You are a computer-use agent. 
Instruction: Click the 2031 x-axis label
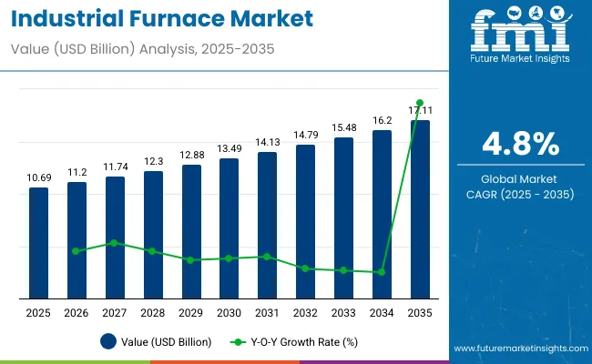pyautogui.click(x=267, y=313)
